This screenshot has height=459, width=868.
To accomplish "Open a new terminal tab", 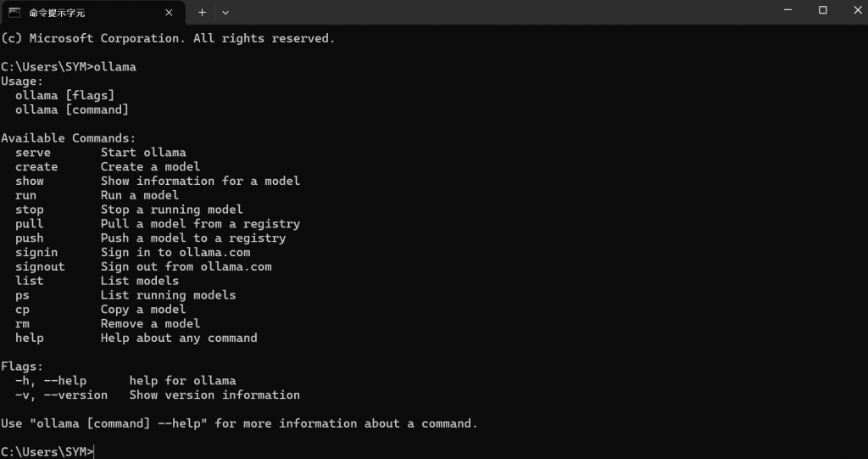I will tap(202, 12).
